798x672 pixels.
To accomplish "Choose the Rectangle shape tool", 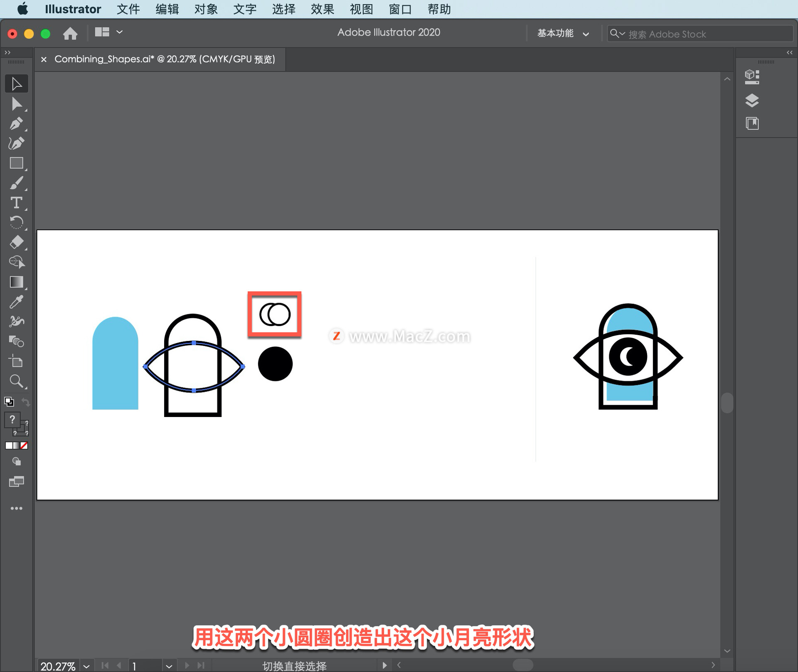I will [x=17, y=163].
